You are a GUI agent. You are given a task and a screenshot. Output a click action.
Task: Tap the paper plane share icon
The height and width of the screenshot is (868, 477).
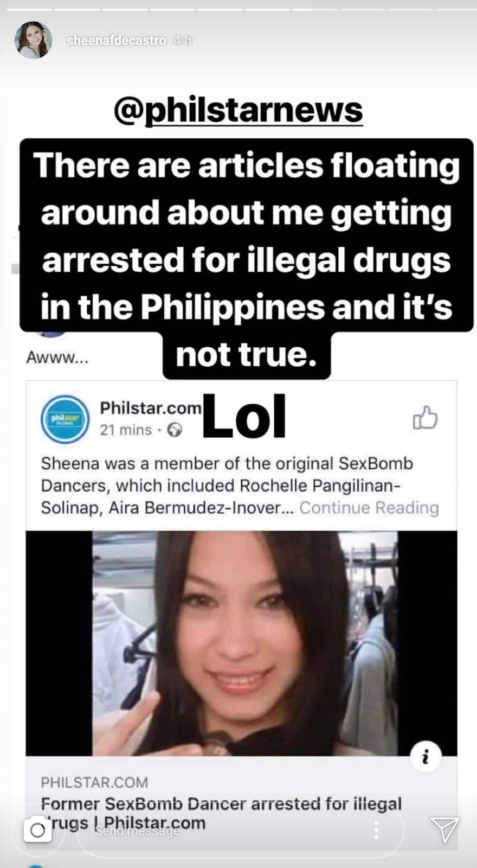(444, 829)
